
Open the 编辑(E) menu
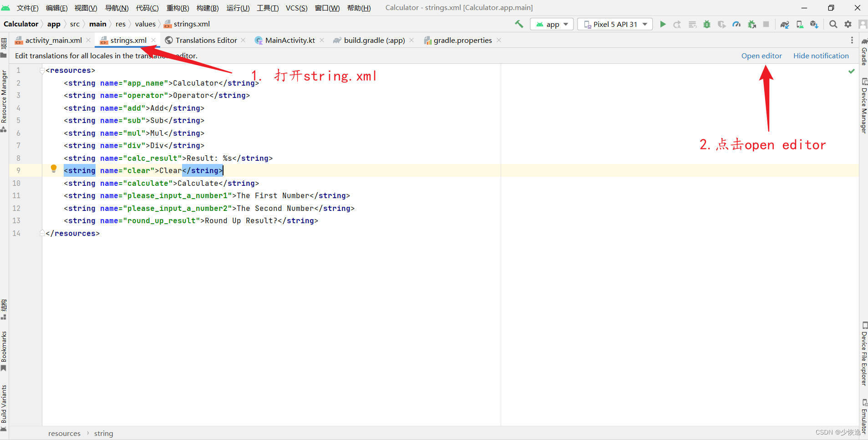click(56, 8)
